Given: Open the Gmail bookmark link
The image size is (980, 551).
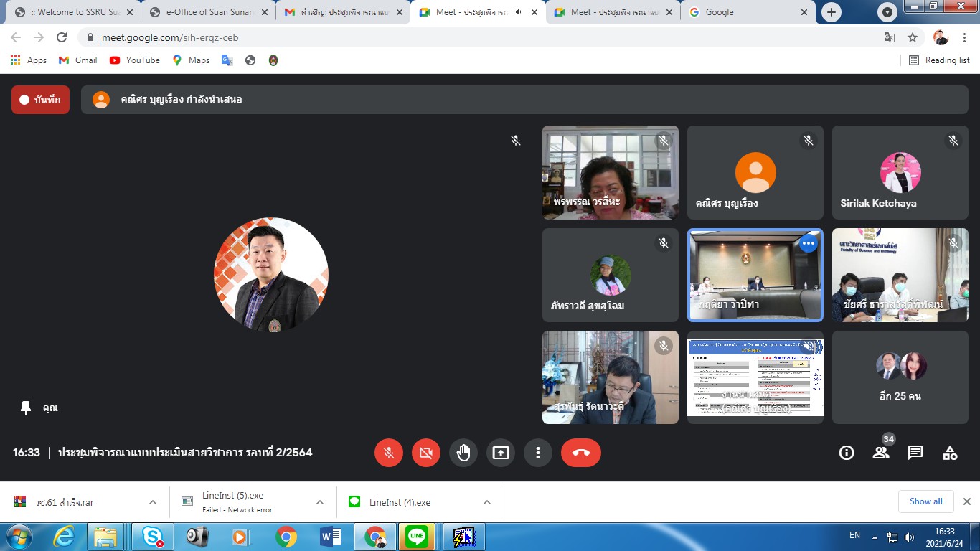Looking at the screenshot, I should 78,60.
